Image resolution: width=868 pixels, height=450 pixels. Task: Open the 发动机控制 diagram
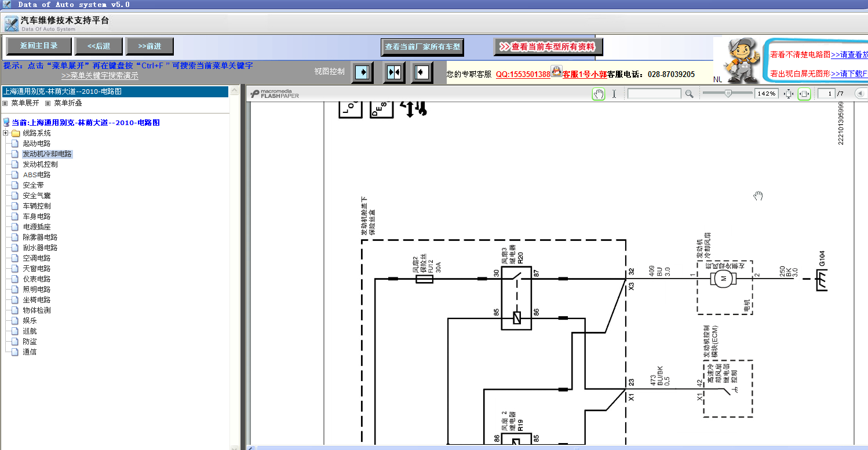(x=40, y=164)
